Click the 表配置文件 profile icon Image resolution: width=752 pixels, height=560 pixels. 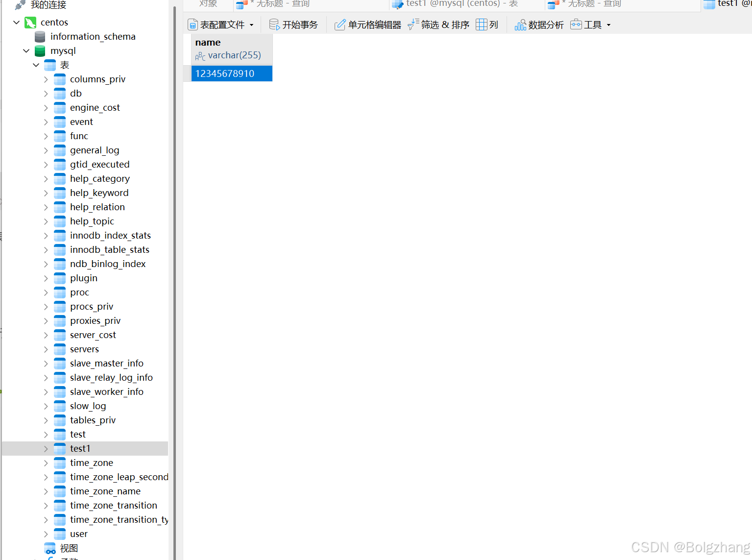pyautogui.click(x=193, y=25)
